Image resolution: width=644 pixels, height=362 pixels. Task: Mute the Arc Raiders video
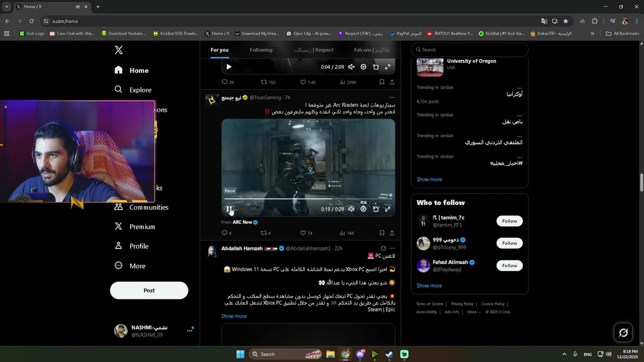[351, 209]
